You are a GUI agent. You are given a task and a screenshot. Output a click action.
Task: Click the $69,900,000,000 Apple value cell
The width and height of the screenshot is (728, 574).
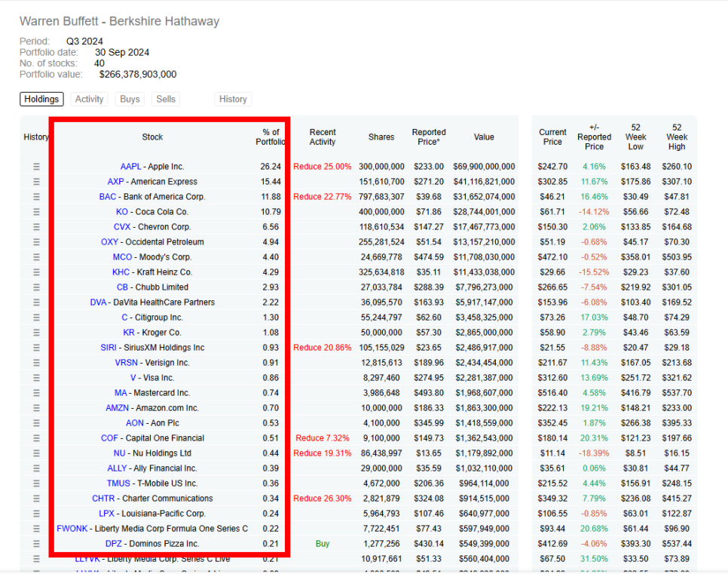tap(484, 167)
